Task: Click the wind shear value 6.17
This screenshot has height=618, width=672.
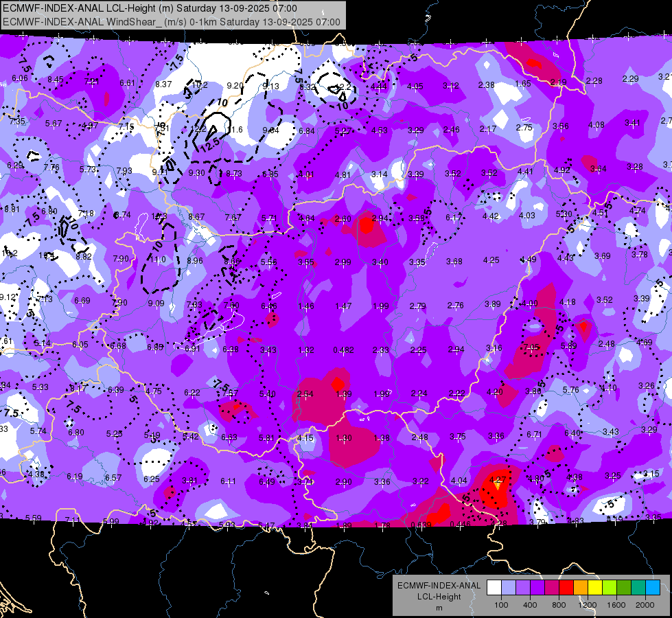Action: pos(454,218)
